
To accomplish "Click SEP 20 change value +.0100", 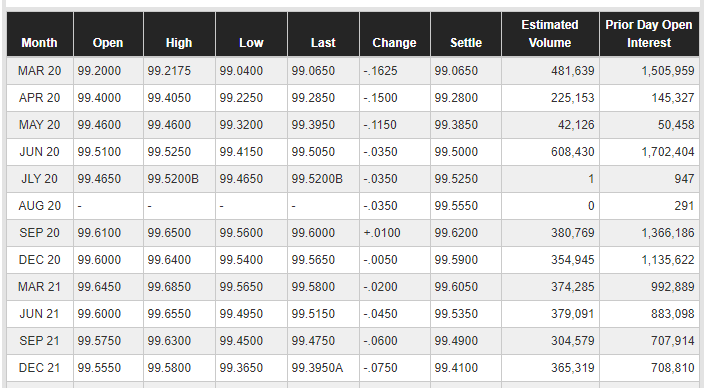I will 382,233.
